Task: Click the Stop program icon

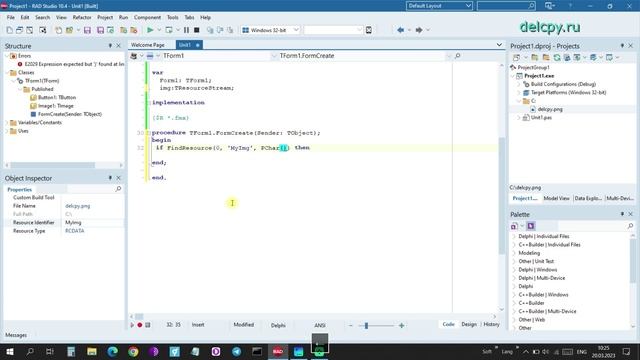Action: click(197, 30)
